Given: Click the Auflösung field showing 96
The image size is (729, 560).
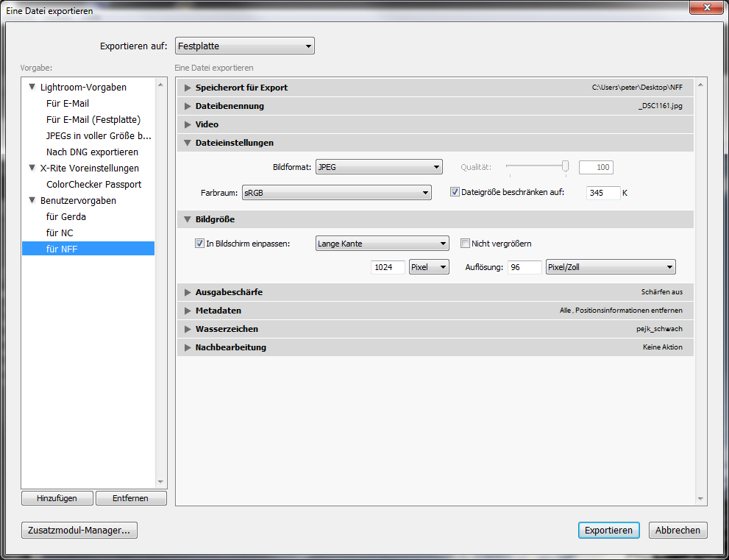Looking at the screenshot, I should coord(524,267).
